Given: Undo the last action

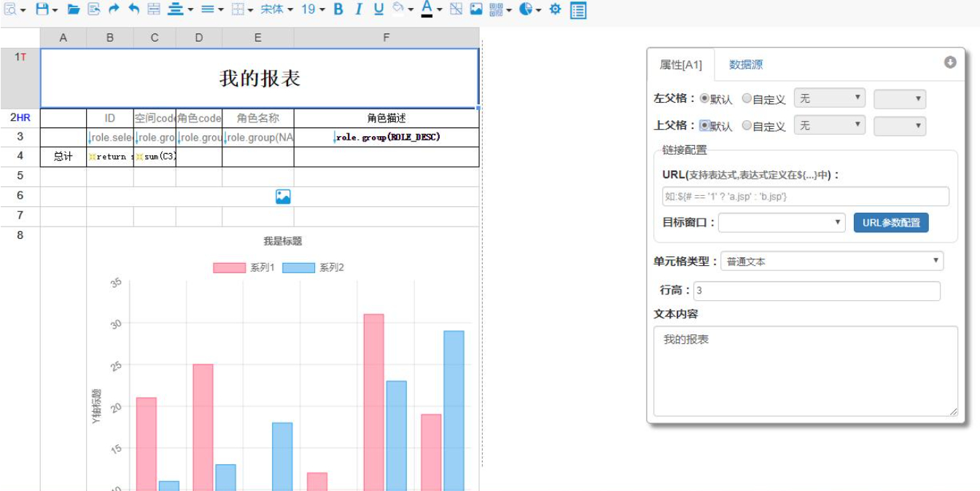Looking at the screenshot, I should (x=133, y=9).
